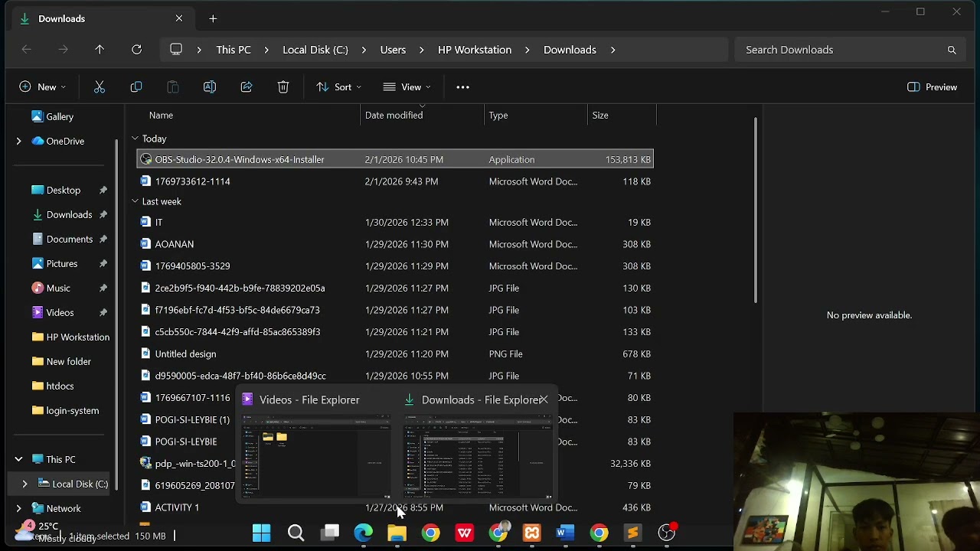The width and height of the screenshot is (980, 551).
Task: Click the Share icon in toolbar
Action: click(247, 87)
